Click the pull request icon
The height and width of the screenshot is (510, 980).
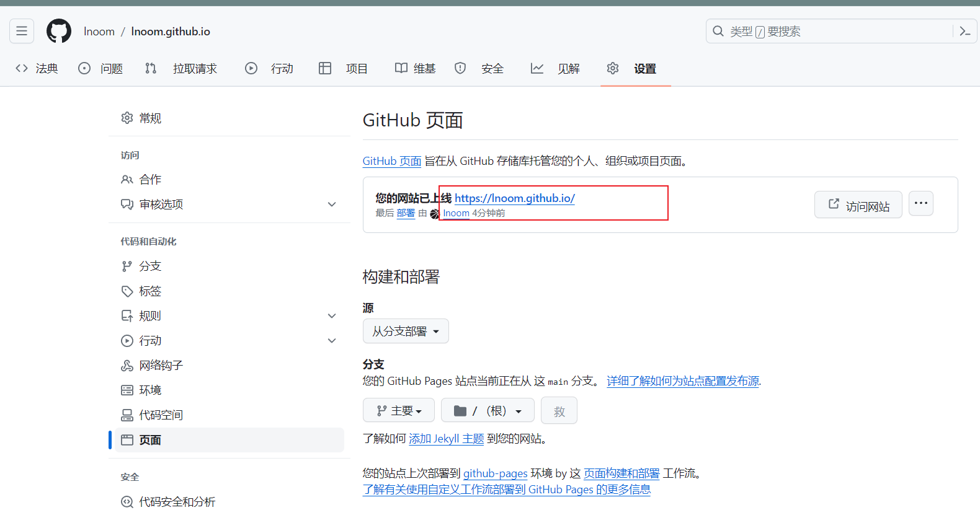(151, 68)
